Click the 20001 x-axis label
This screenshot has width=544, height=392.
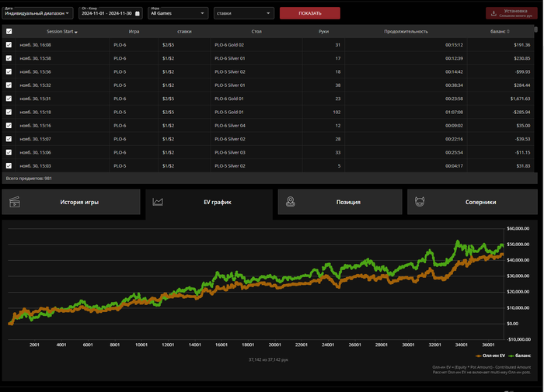[275, 345]
